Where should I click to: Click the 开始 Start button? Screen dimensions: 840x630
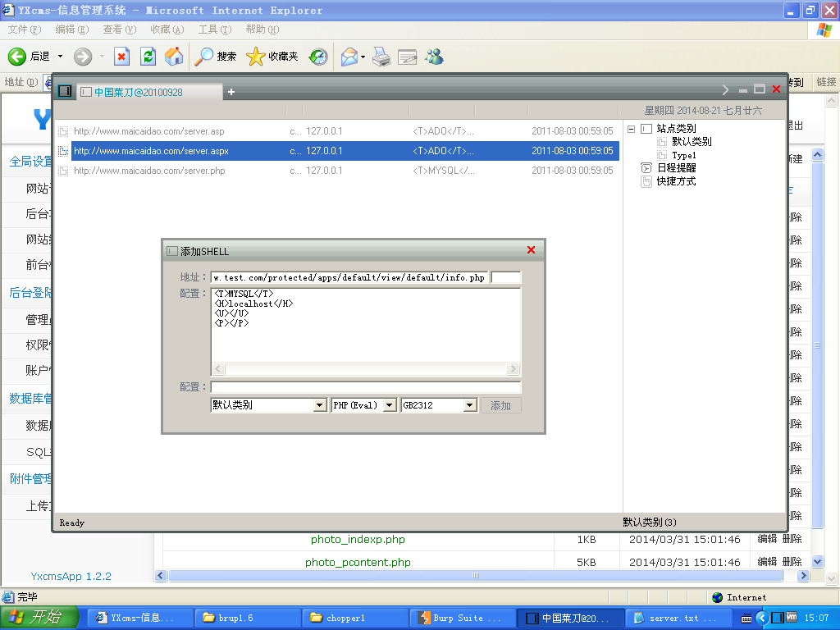coord(39,618)
